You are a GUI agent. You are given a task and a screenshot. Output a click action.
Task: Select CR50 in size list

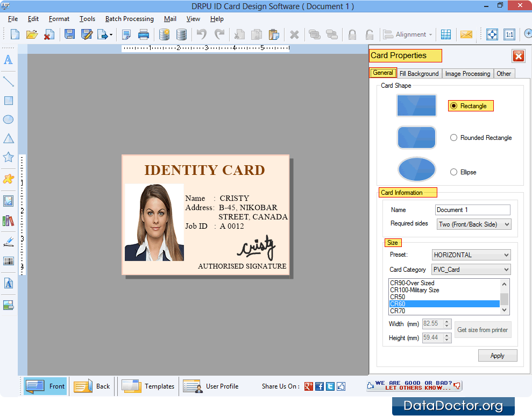tap(444, 297)
